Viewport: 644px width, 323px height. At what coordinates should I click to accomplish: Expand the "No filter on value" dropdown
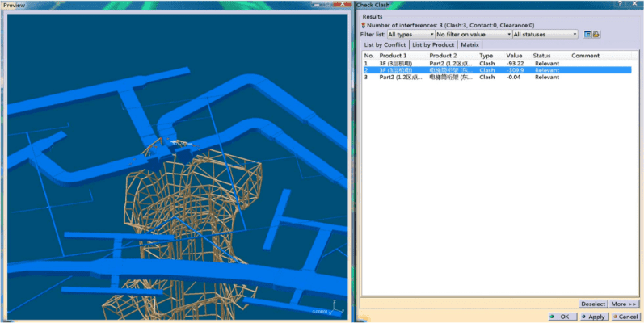[474, 35]
